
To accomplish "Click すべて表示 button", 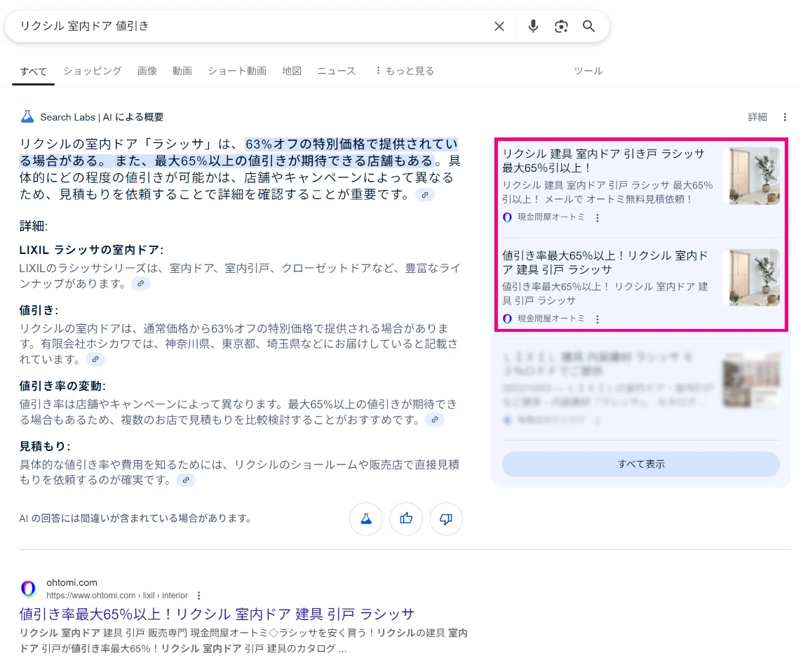I will 641,464.
